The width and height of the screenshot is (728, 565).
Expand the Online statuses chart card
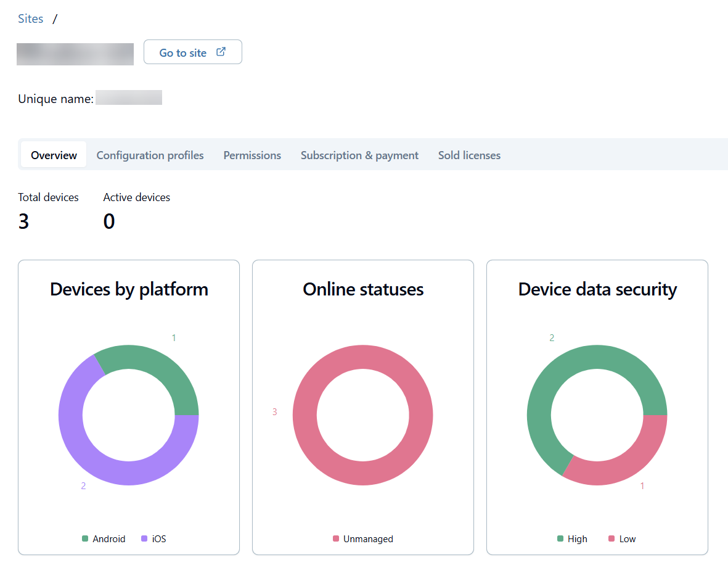[x=362, y=407]
